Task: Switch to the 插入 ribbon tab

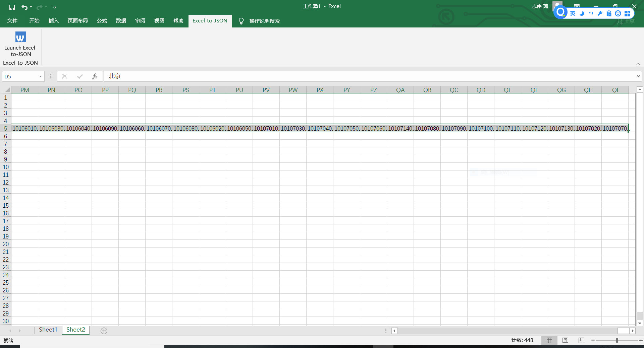Action: [x=53, y=21]
